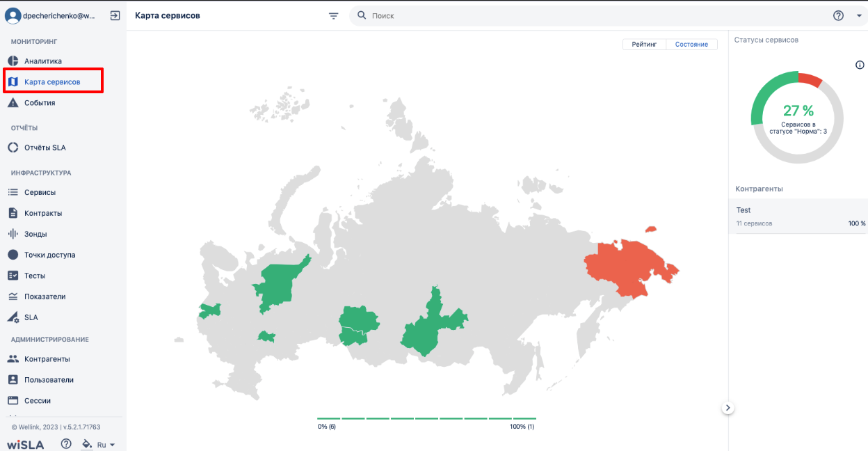868x451 pixels.
Task: Click the Аналитика pie chart icon
Action: point(13,61)
